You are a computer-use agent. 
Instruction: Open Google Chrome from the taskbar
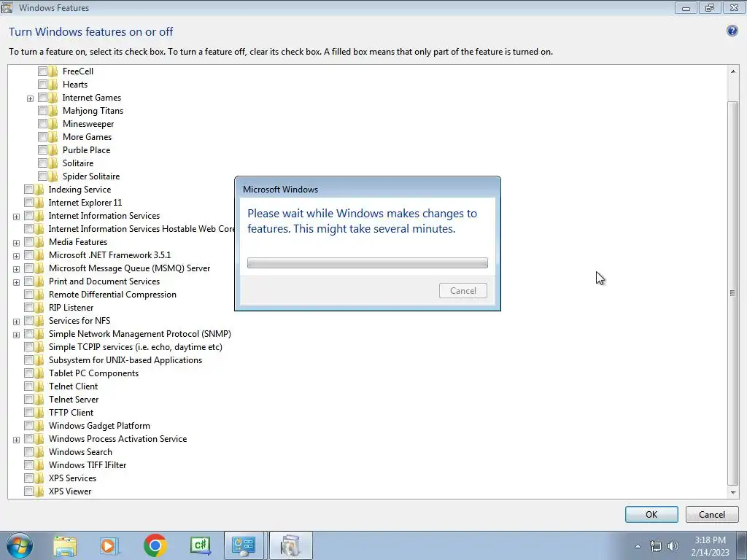point(155,545)
